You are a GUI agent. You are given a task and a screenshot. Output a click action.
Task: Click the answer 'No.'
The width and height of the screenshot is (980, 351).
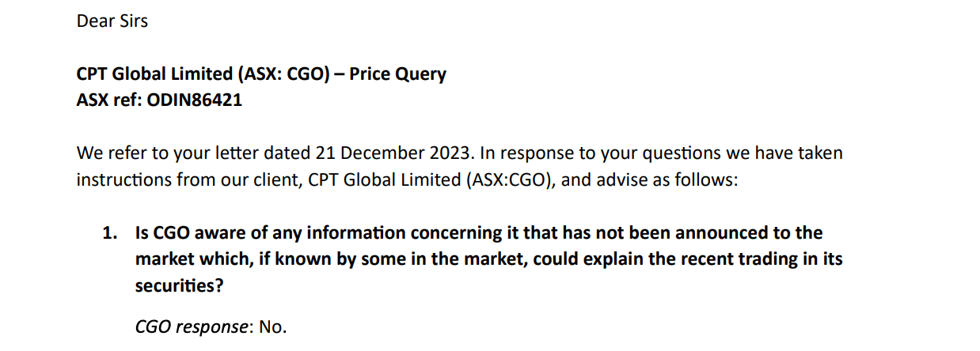click(272, 326)
